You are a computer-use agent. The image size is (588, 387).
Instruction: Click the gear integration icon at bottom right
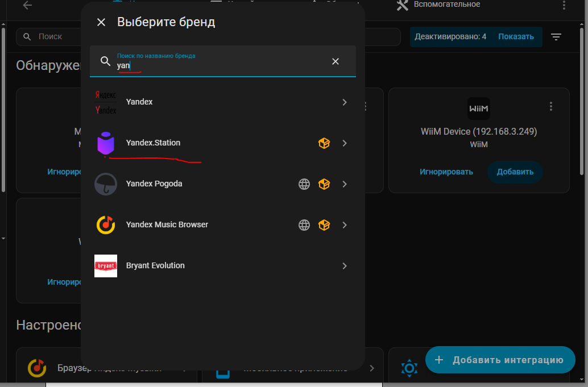[x=409, y=368]
